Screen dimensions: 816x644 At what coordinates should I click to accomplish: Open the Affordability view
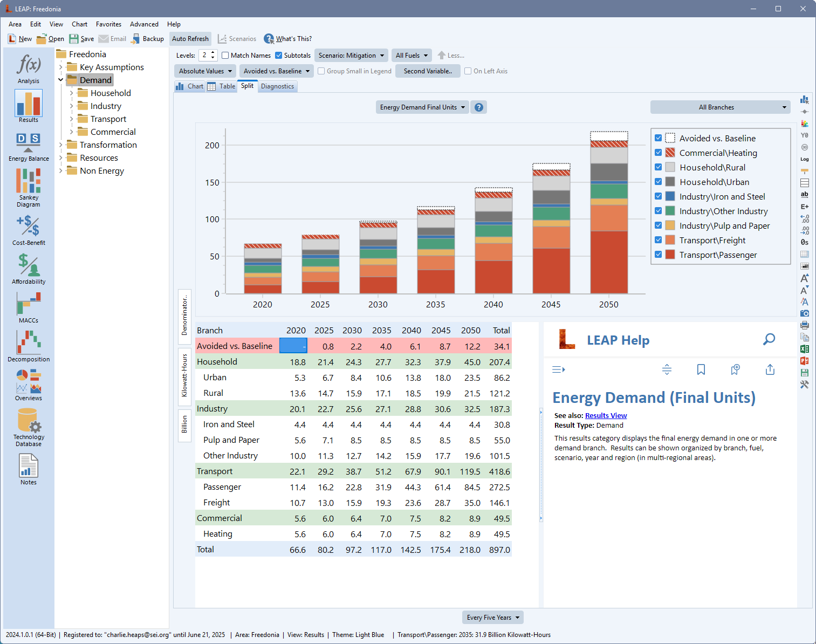(x=29, y=269)
